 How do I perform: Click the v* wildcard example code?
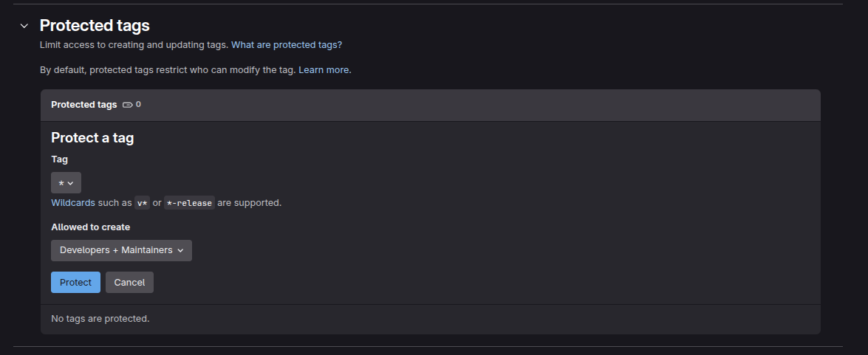coord(143,203)
